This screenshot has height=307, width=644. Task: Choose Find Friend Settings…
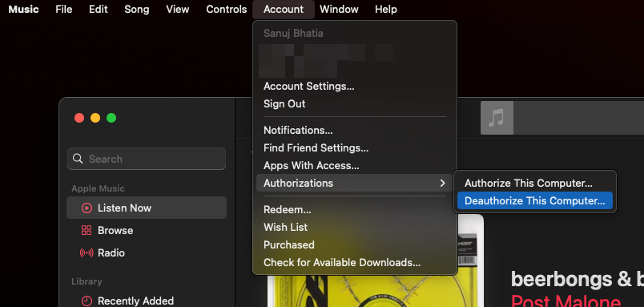pos(355,148)
